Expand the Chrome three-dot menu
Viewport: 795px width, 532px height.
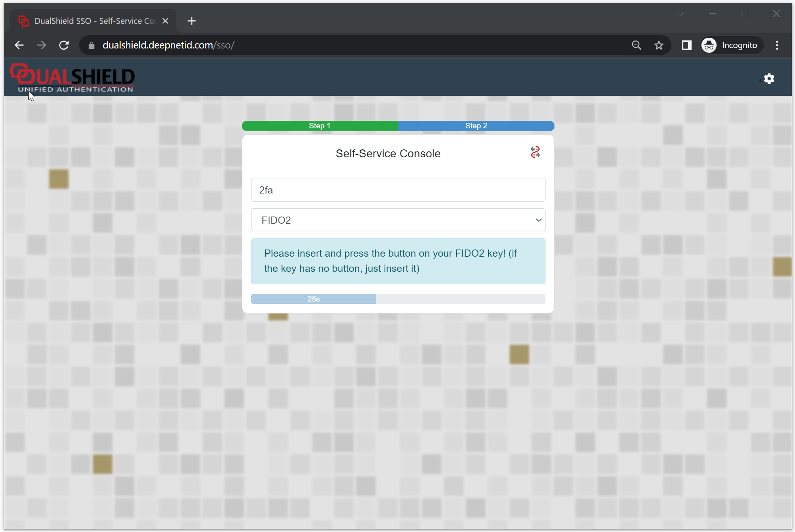click(x=777, y=45)
